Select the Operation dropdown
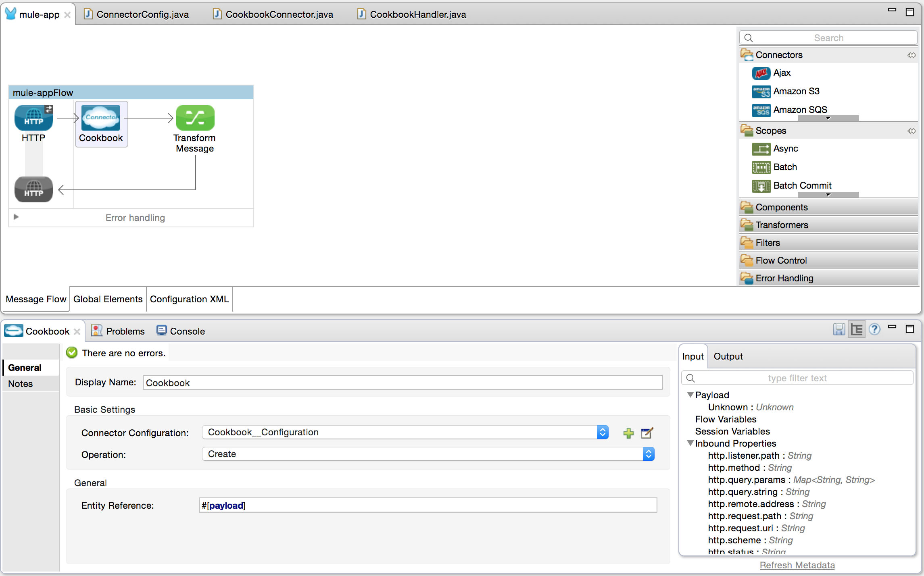 pos(427,455)
